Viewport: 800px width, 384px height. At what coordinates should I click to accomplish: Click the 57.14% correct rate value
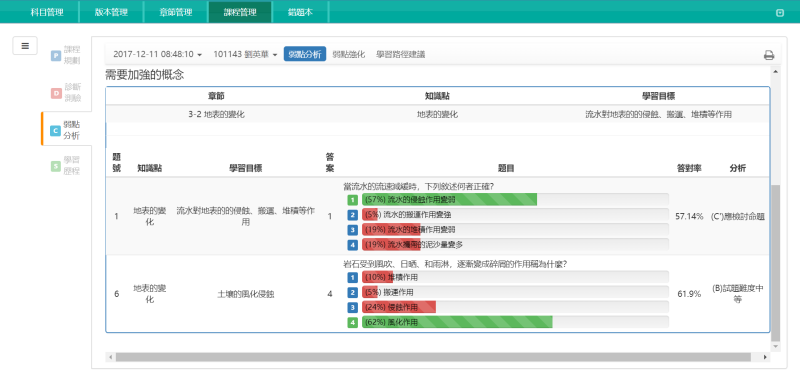689,216
